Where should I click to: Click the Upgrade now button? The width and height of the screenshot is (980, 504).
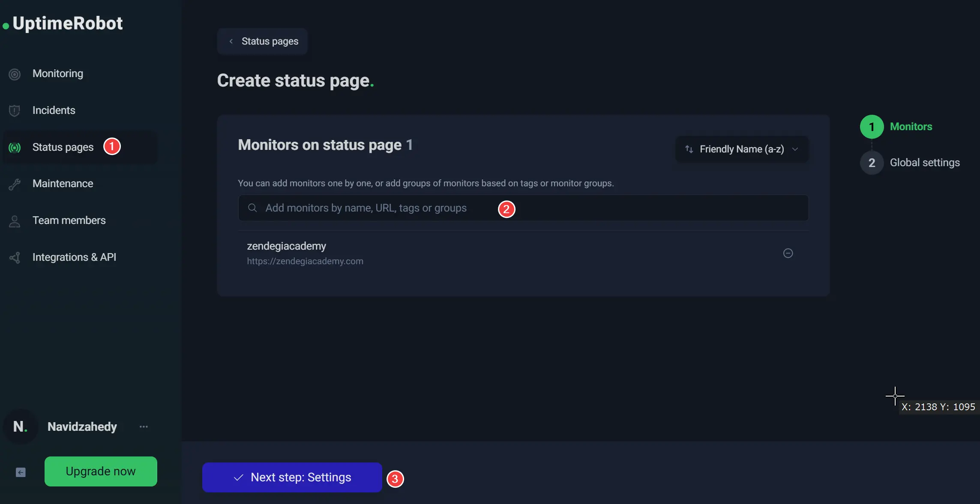[x=101, y=471]
